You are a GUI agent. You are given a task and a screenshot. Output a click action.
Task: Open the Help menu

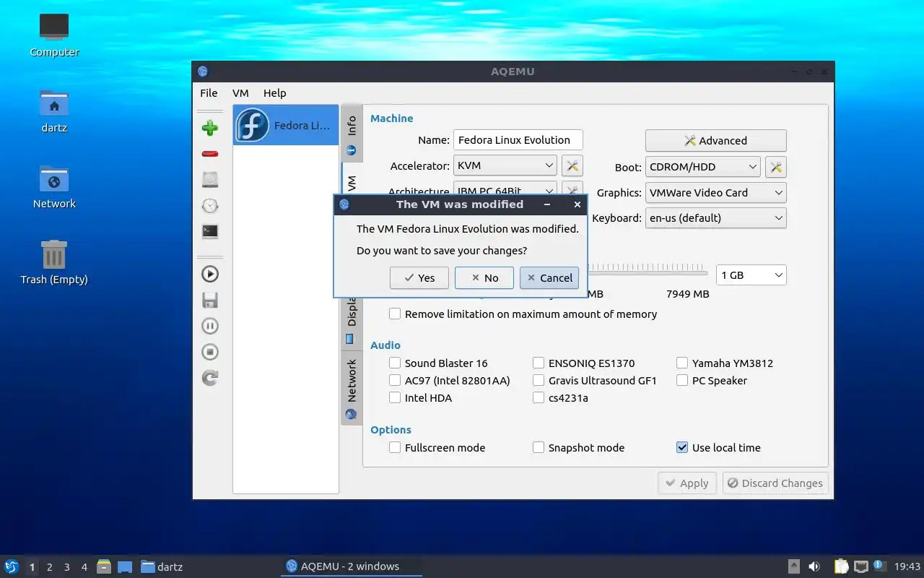pyautogui.click(x=274, y=92)
